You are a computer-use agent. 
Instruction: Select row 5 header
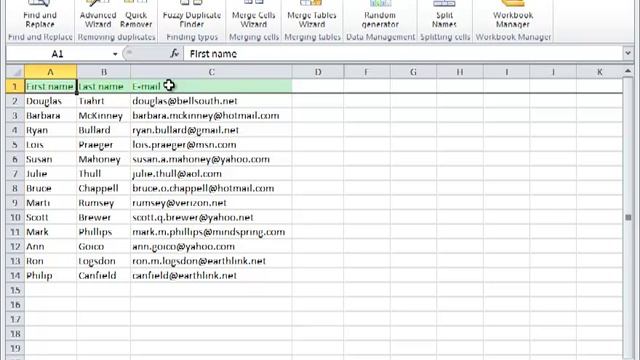tap(15, 144)
